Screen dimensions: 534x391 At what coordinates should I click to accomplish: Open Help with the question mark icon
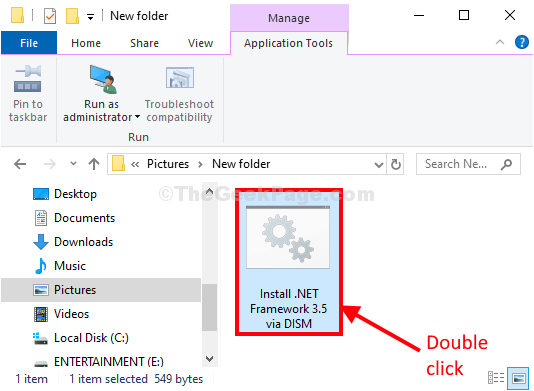tap(522, 42)
